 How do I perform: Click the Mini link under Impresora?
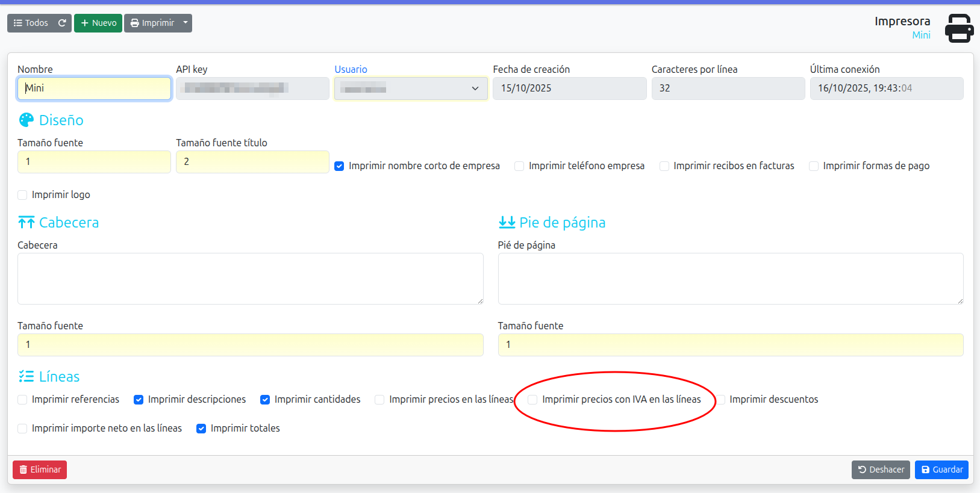click(x=920, y=35)
